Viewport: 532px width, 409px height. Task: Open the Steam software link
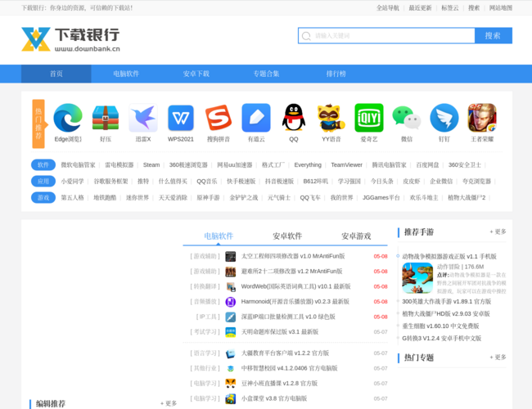click(x=151, y=164)
